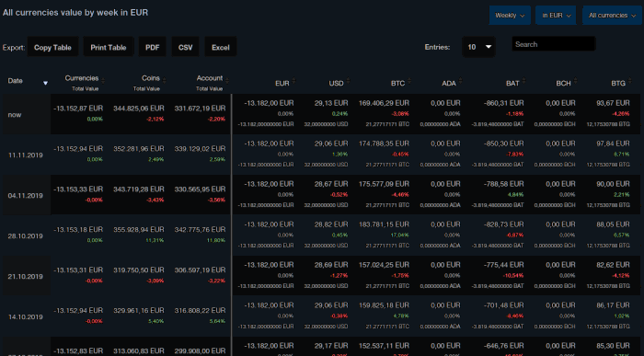Click BTC value 175.577,09 EUR
Image resolution: width=644 pixels, height=356 pixels.
coord(384,184)
